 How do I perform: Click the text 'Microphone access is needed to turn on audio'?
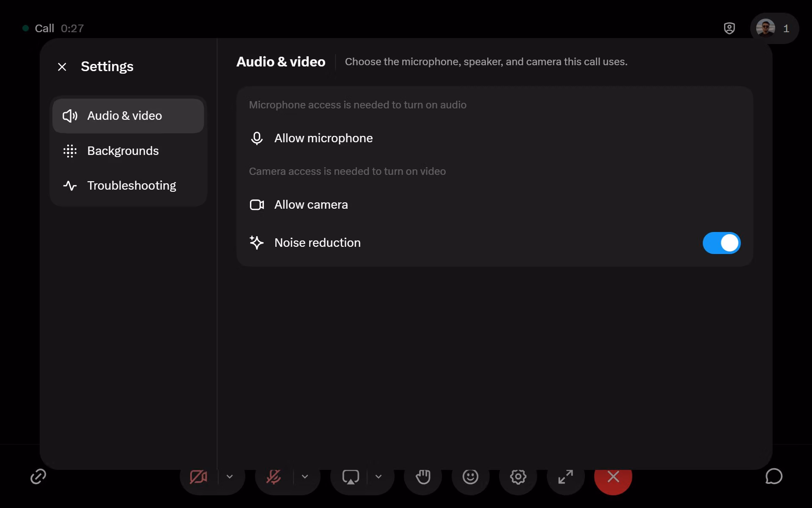(x=358, y=105)
